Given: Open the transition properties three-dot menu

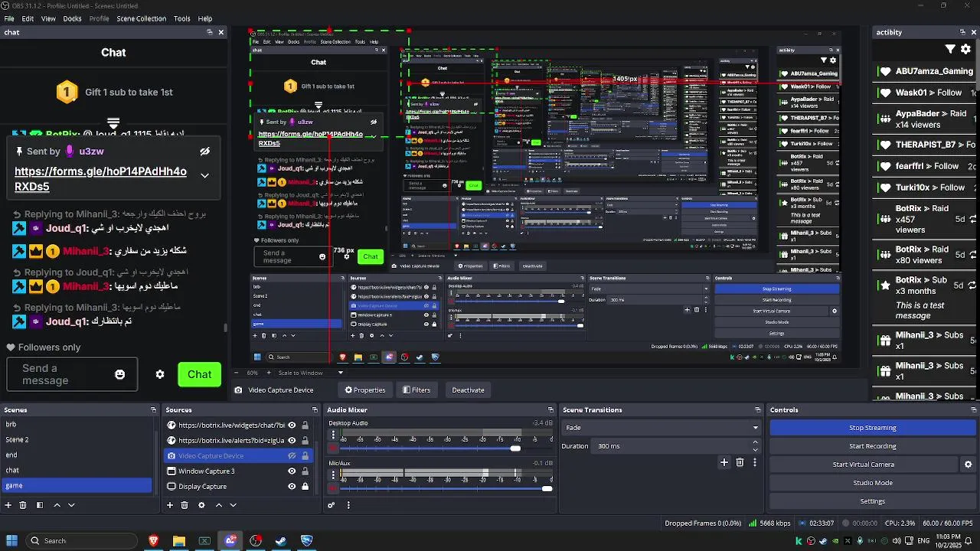Looking at the screenshot, I should (x=755, y=462).
